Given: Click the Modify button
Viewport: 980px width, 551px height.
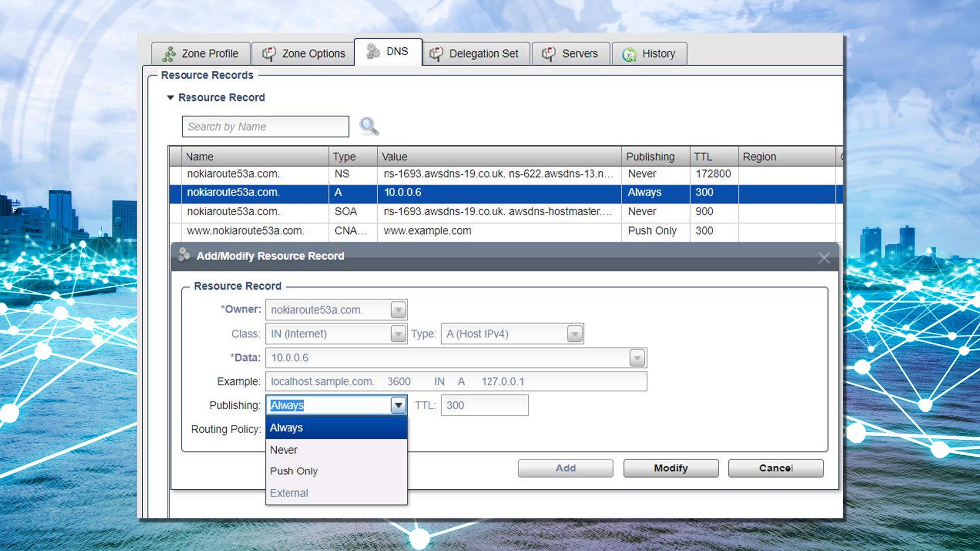Looking at the screenshot, I should [671, 468].
